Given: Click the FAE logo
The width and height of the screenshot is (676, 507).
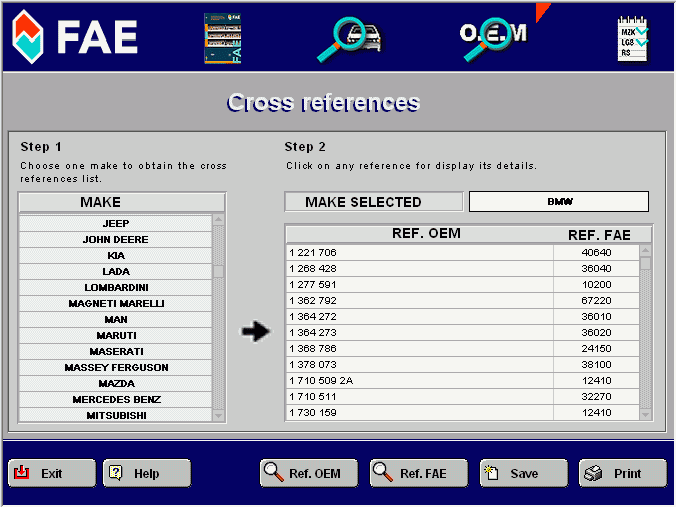Looking at the screenshot, I should [x=75, y=37].
